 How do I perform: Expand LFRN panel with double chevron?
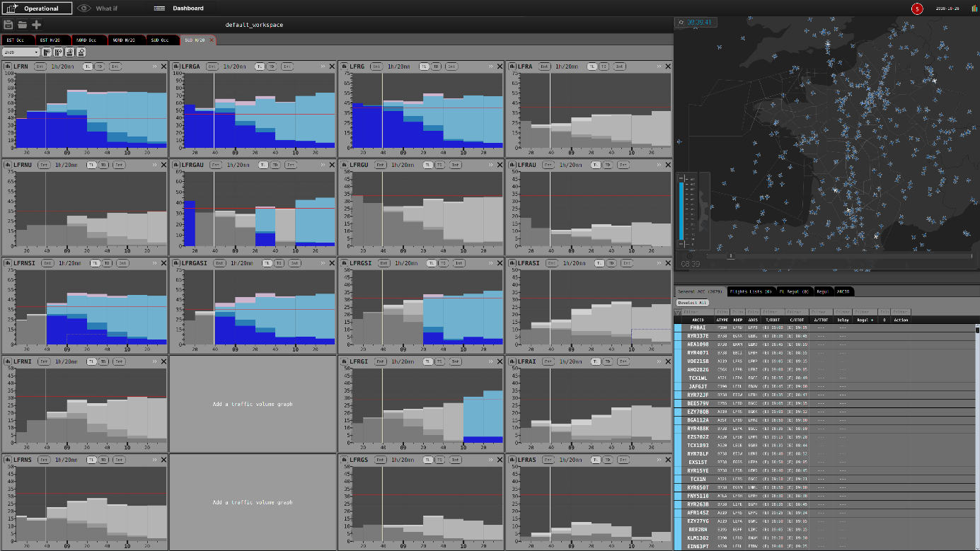[x=154, y=66]
